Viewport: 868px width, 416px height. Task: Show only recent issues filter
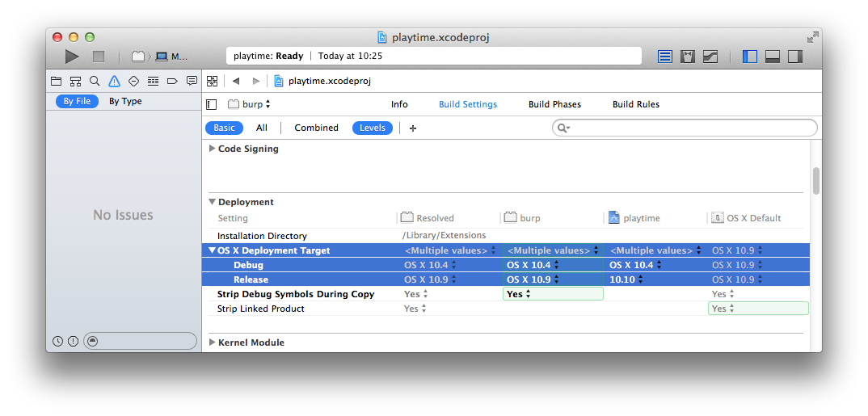tap(57, 342)
